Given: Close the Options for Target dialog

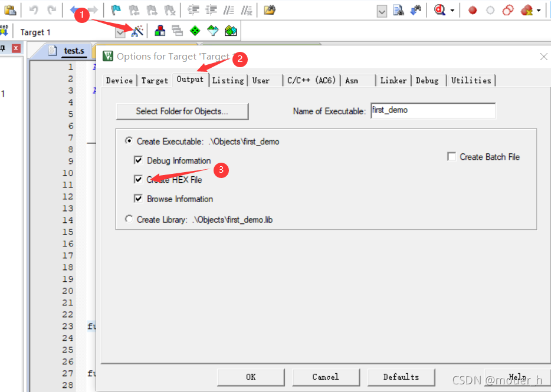Looking at the screenshot, I should (543, 57).
